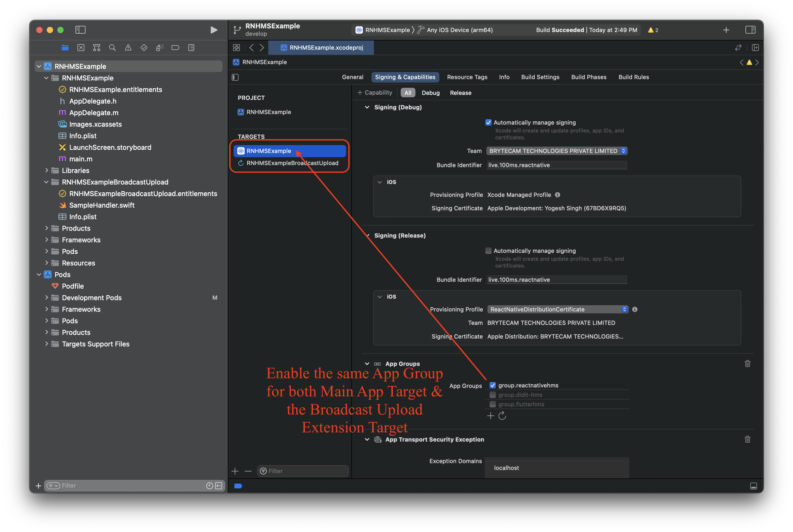Toggle the navigator sidebar icon
The width and height of the screenshot is (793, 532).
coord(80,30)
